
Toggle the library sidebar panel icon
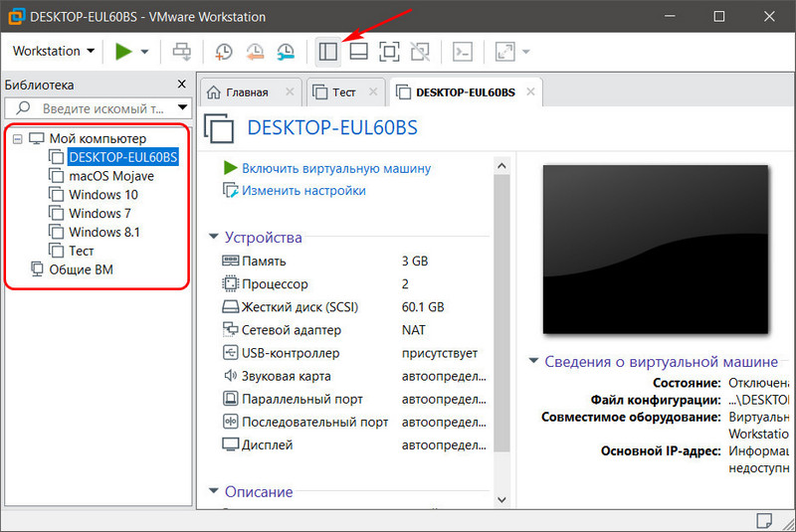pos(328,52)
